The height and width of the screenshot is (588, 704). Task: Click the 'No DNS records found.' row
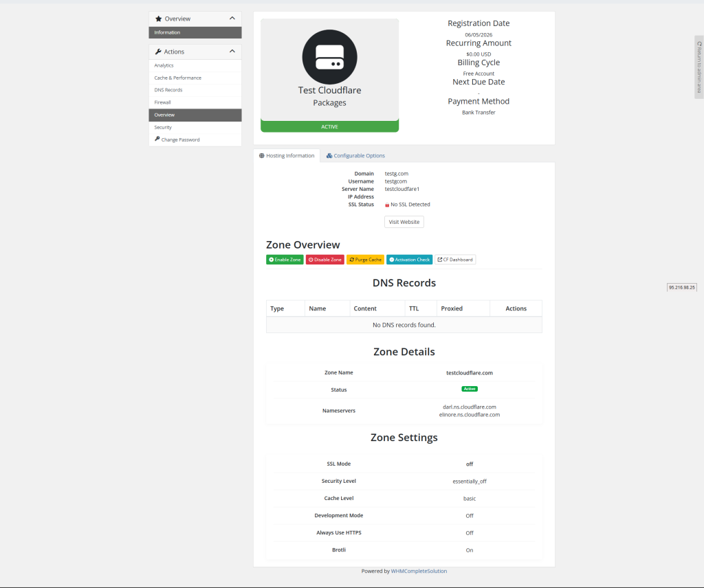point(404,325)
